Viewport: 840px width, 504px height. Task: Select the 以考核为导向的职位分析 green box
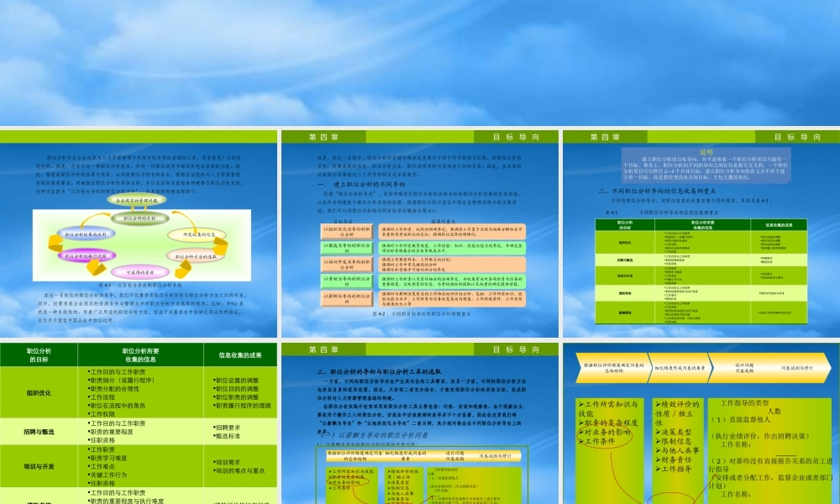(x=347, y=281)
